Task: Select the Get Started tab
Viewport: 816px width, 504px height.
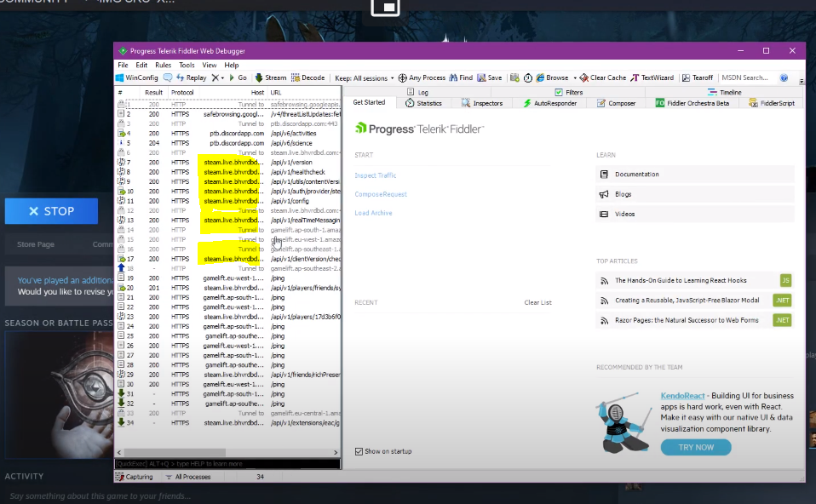Action: pyautogui.click(x=369, y=102)
